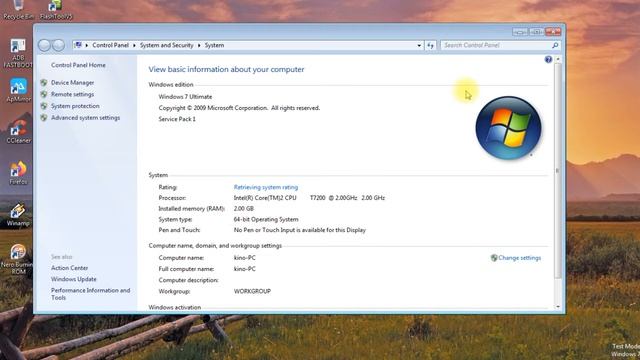Click the No Pen or Touch Input text
640x360 pixels.
(300, 230)
